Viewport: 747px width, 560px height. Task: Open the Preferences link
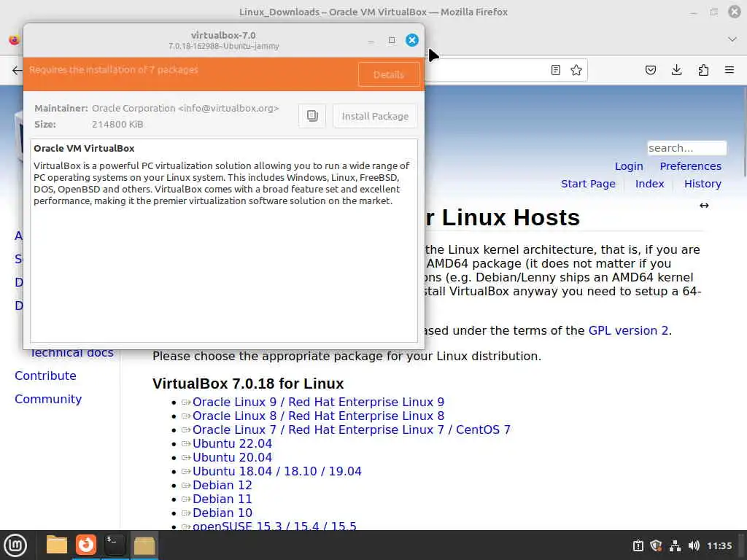690,166
